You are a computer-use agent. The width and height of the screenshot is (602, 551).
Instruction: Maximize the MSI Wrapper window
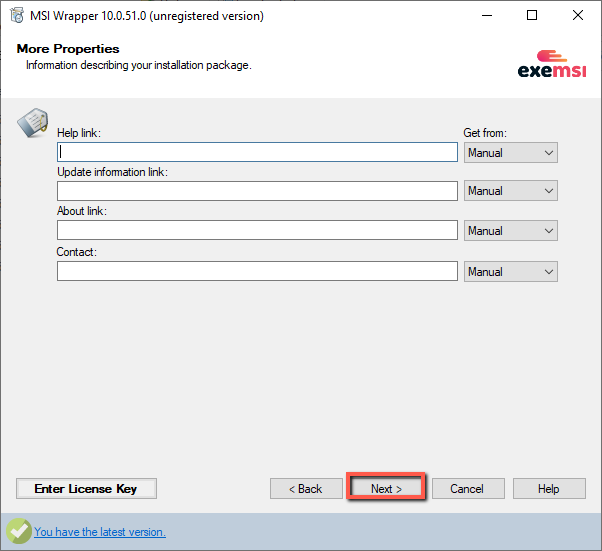[532, 15]
